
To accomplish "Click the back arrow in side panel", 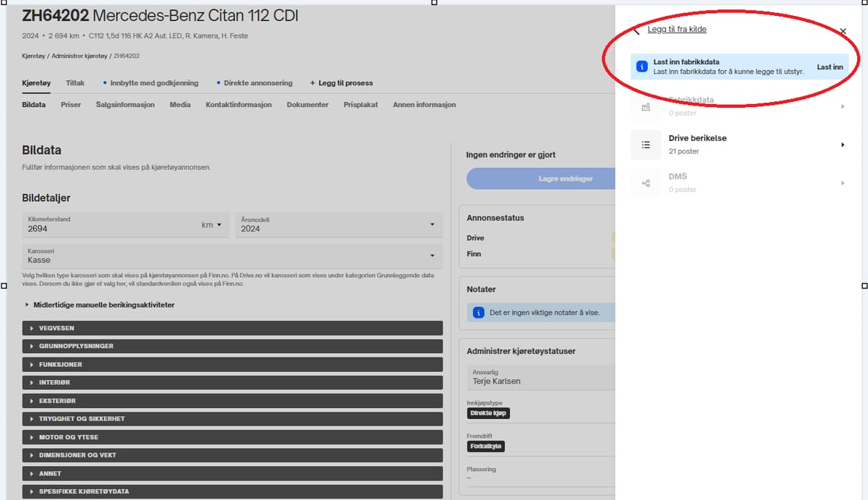I will pos(637,30).
